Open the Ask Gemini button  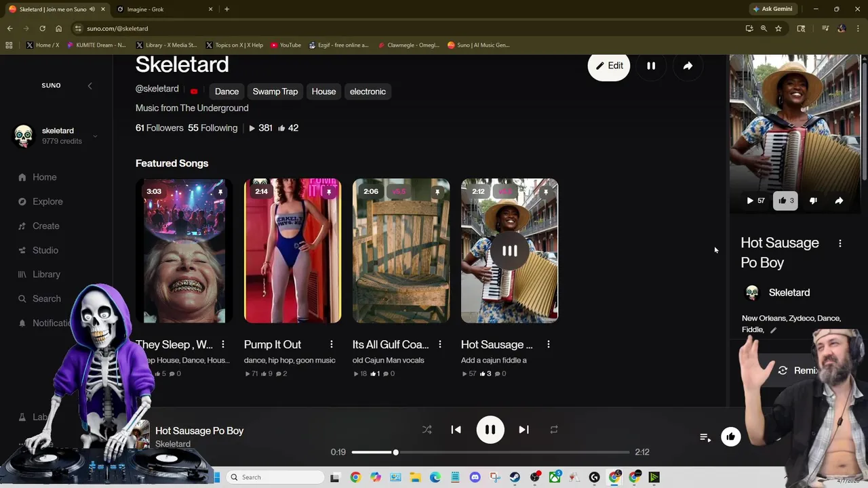click(773, 9)
